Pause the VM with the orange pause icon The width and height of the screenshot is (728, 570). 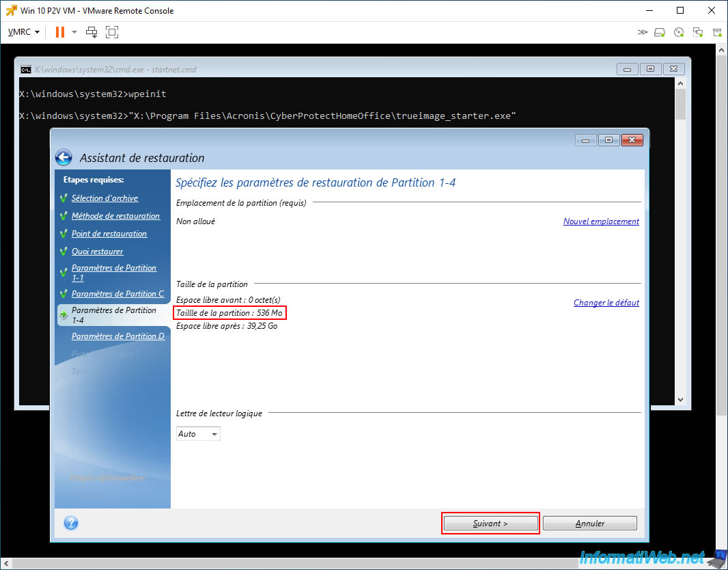pyautogui.click(x=60, y=32)
